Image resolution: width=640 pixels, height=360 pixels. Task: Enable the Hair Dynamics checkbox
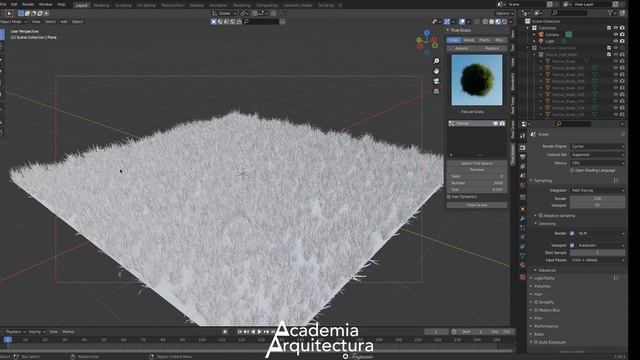(449, 197)
